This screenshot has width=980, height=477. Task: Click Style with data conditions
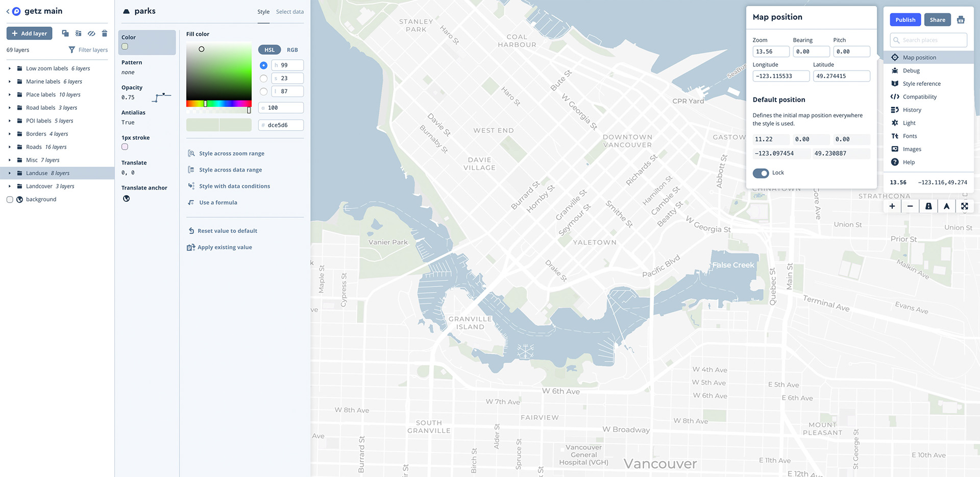[229, 186]
